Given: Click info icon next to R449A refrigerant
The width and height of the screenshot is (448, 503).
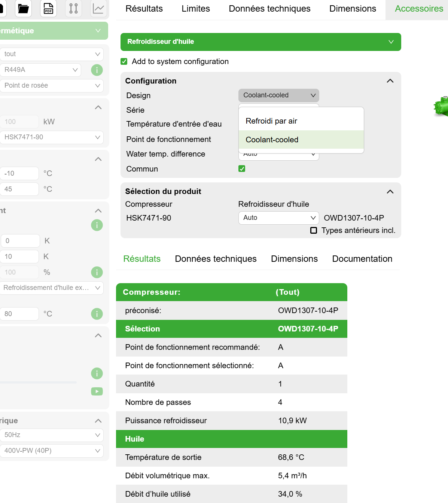Looking at the screenshot, I should point(97,70).
